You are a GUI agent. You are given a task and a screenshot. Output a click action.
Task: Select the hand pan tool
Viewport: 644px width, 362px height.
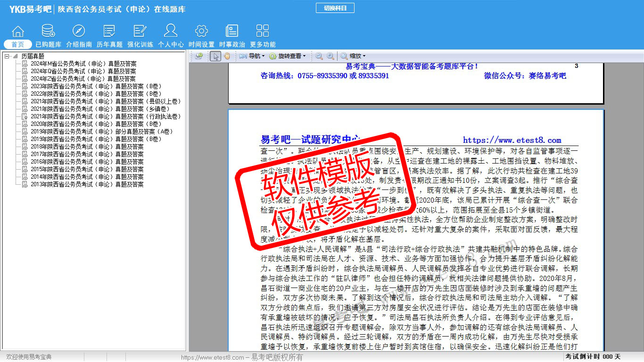(227, 56)
